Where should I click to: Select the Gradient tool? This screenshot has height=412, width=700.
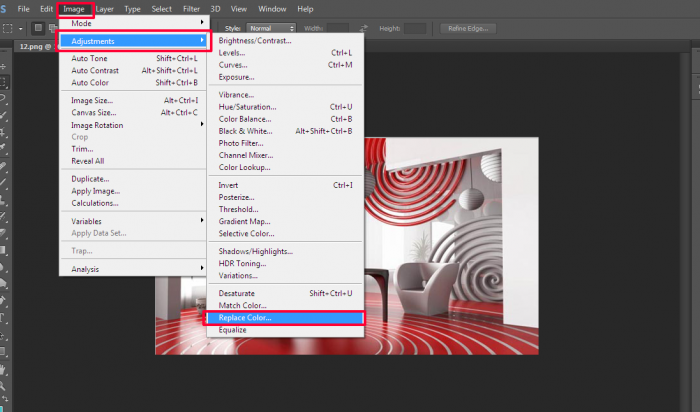pyautogui.click(x=4, y=250)
